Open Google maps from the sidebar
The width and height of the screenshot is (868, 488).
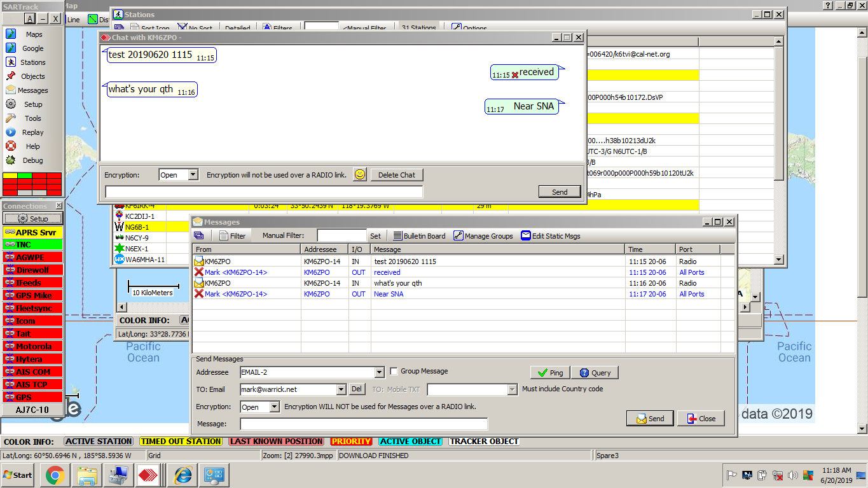pos(32,48)
